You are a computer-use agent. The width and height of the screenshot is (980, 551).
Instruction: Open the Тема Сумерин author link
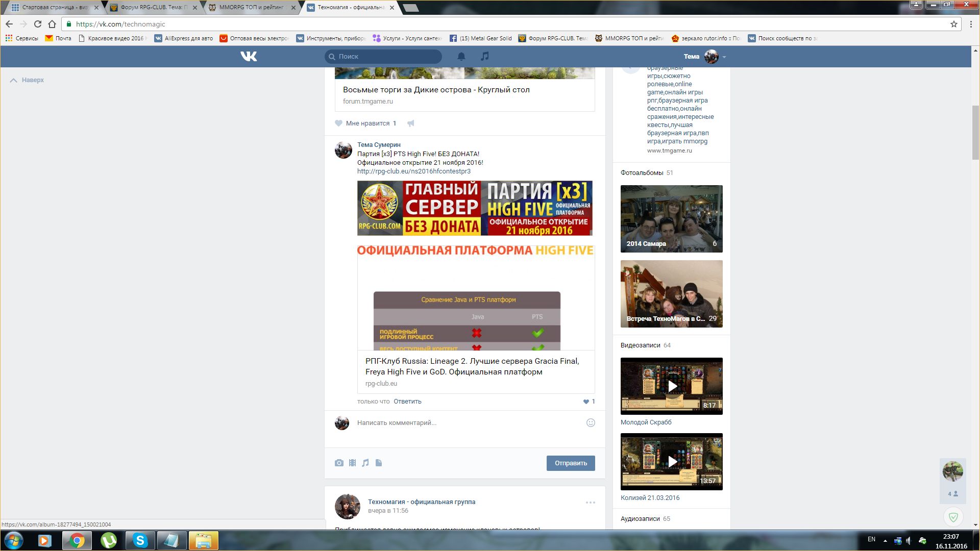[379, 145]
